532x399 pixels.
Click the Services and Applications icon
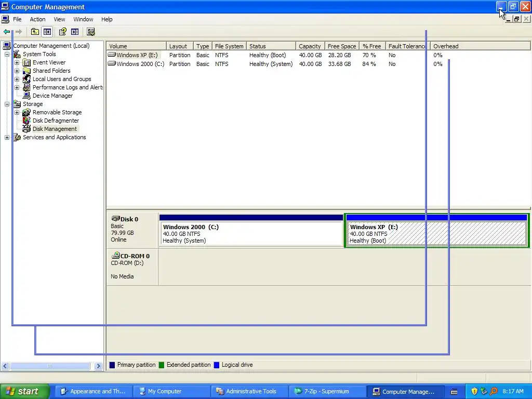[x=17, y=137]
